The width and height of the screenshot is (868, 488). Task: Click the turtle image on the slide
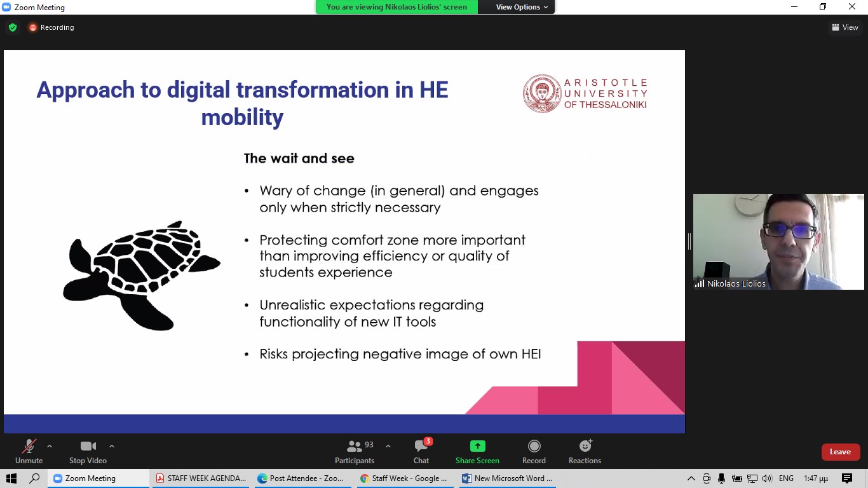pyautogui.click(x=141, y=275)
